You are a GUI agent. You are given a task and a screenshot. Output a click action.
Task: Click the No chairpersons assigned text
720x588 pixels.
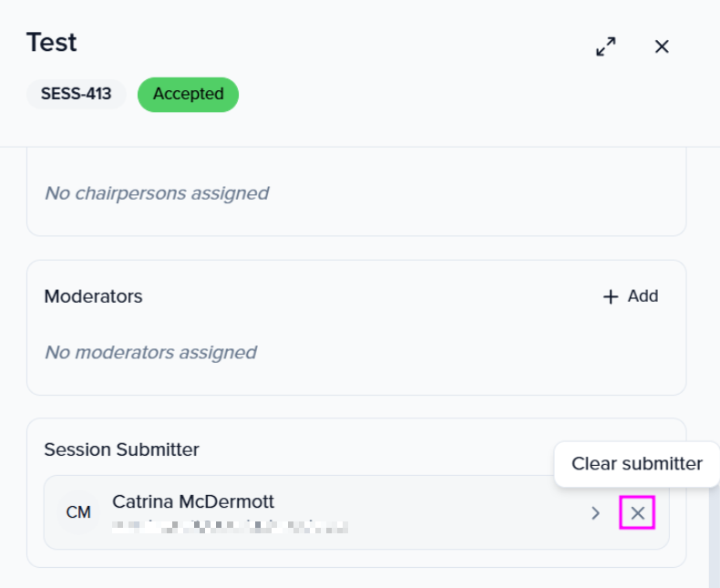pos(157,193)
